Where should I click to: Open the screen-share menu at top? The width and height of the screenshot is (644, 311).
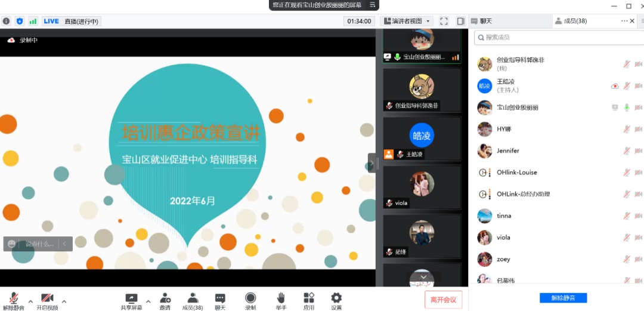pyautogui.click(x=372, y=5)
